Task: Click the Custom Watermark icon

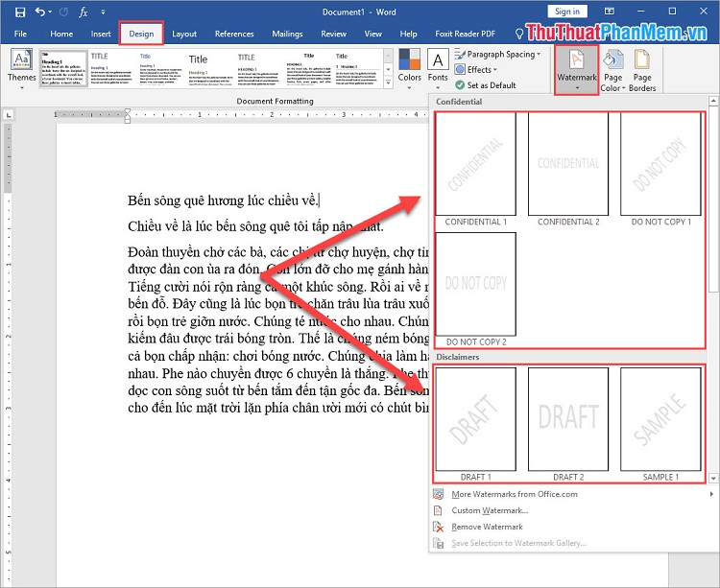Action: [x=439, y=510]
